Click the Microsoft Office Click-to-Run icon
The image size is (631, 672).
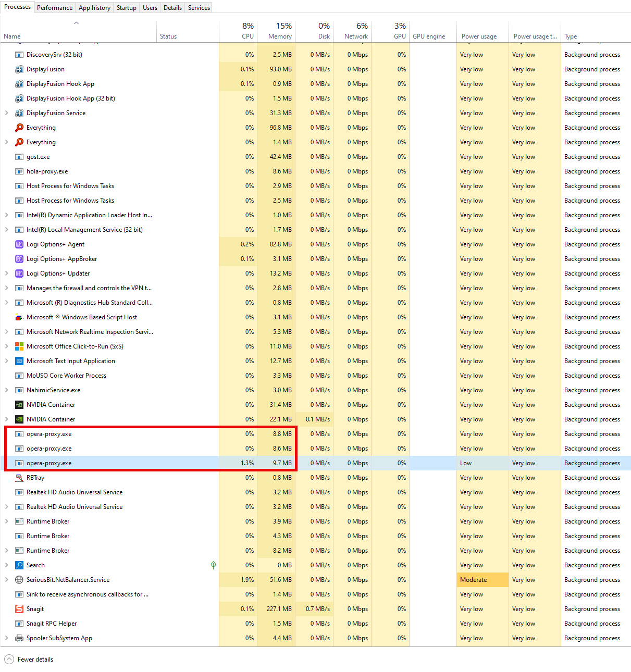pyautogui.click(x=19, y=346)
